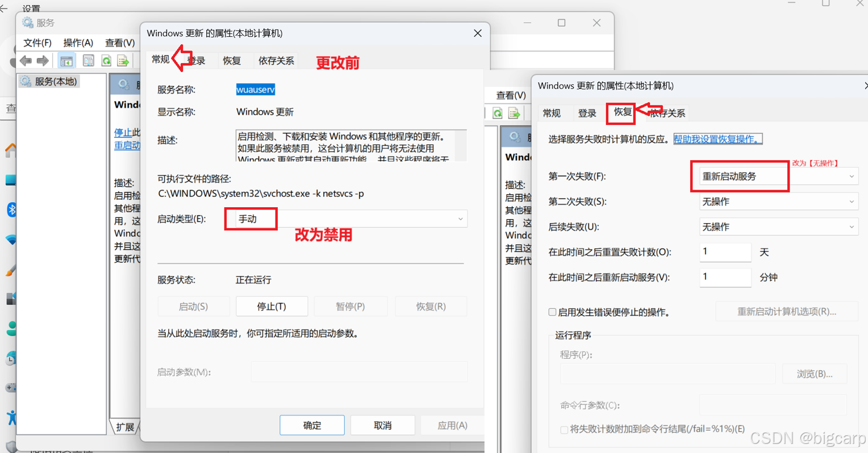Open the 查看(V) menu in left Services window
The image size is (868, 453).
tap(120, 43)
